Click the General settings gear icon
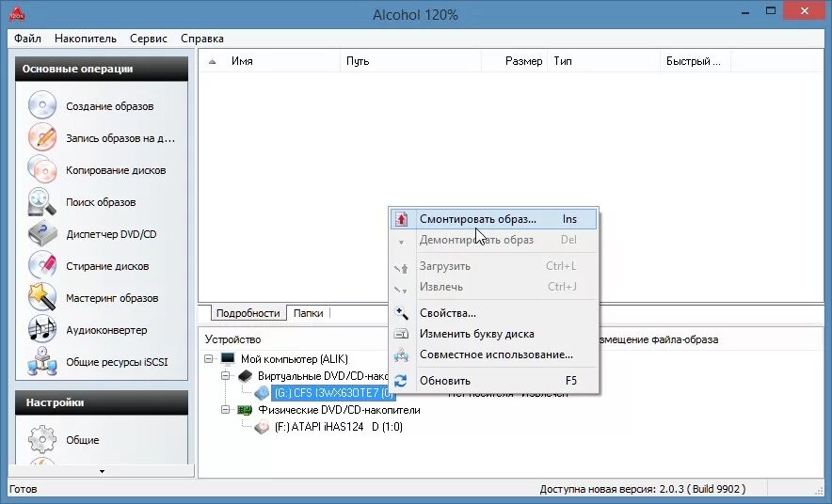 [x=42, y=439]
